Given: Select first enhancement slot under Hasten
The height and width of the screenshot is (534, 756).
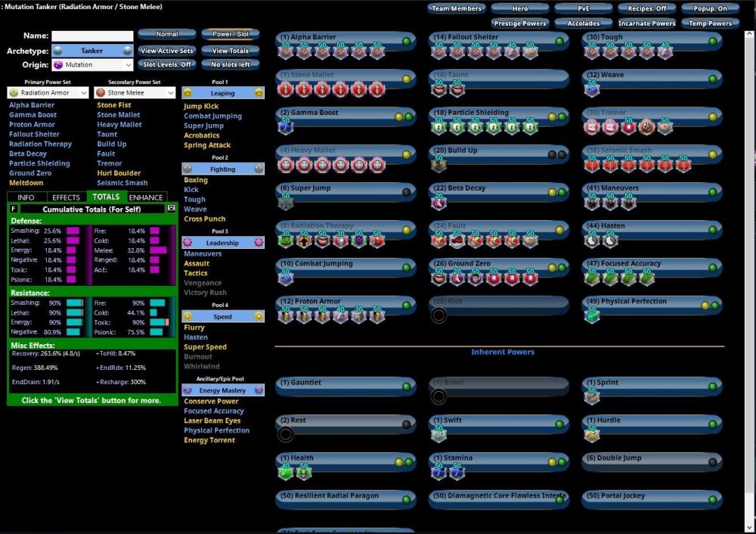Looking at the screenshot, I should 591,241.
